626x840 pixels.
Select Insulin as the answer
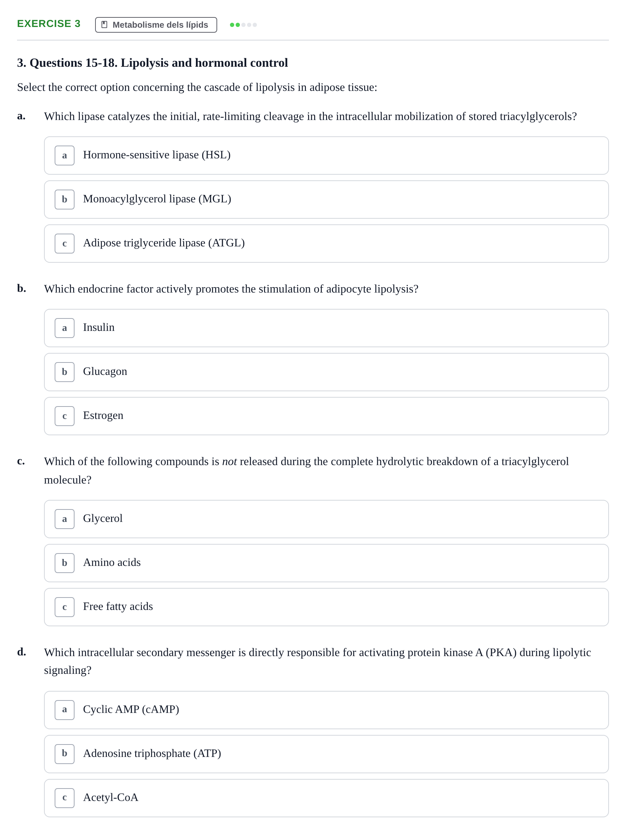pyautogui.click(x=326, y=328)
